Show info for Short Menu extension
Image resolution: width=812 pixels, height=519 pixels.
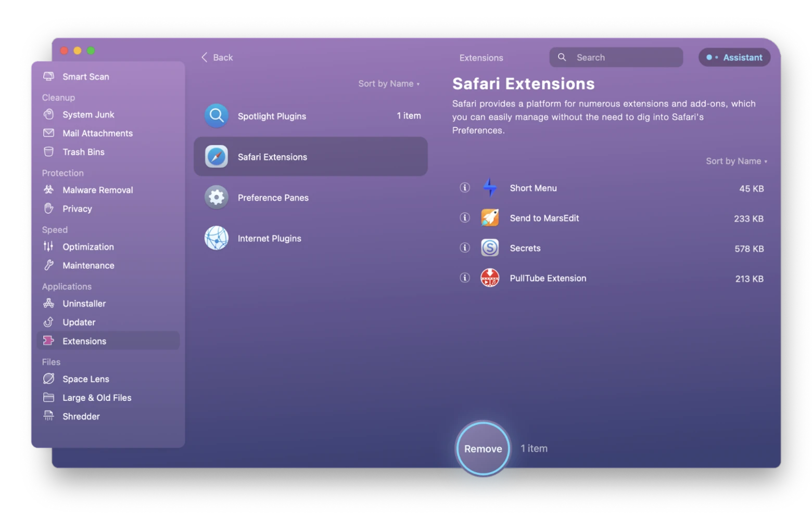click(464, 188)
